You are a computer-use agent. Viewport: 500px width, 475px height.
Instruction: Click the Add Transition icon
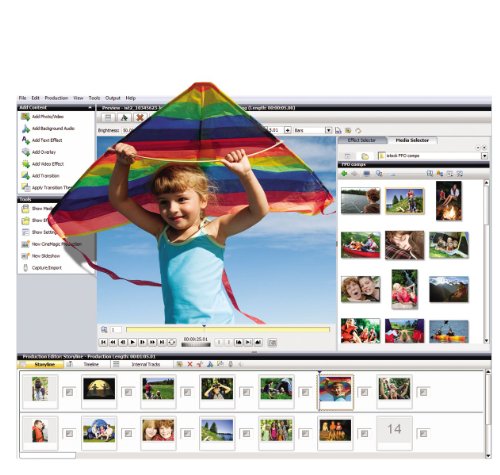(26, 176)
